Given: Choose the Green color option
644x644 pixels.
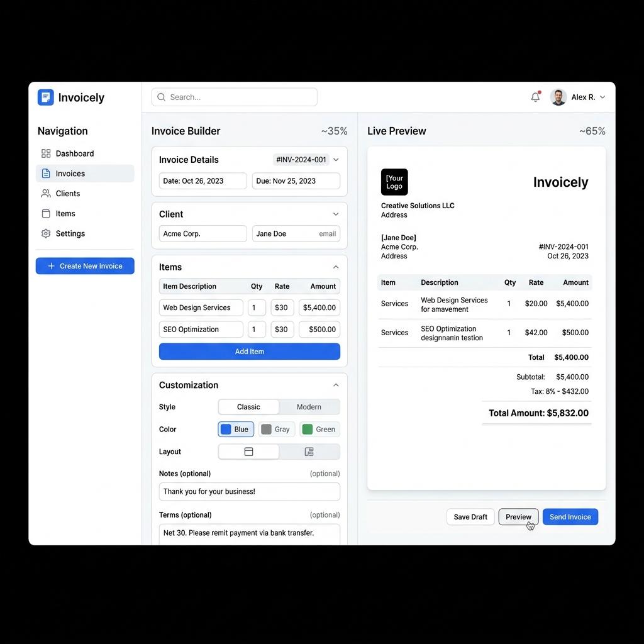Looking at the screenshot, I should [x=319, y=429].
